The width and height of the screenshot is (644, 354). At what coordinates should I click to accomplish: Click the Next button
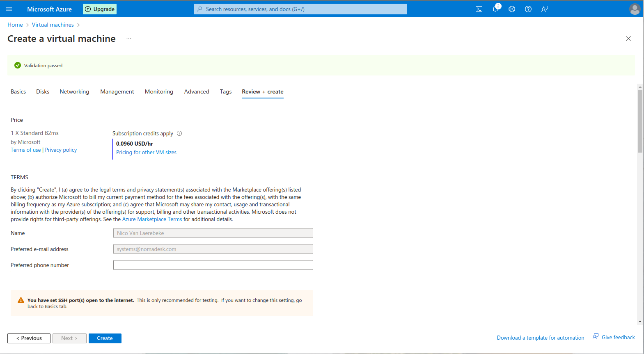[x=69, y=338]
